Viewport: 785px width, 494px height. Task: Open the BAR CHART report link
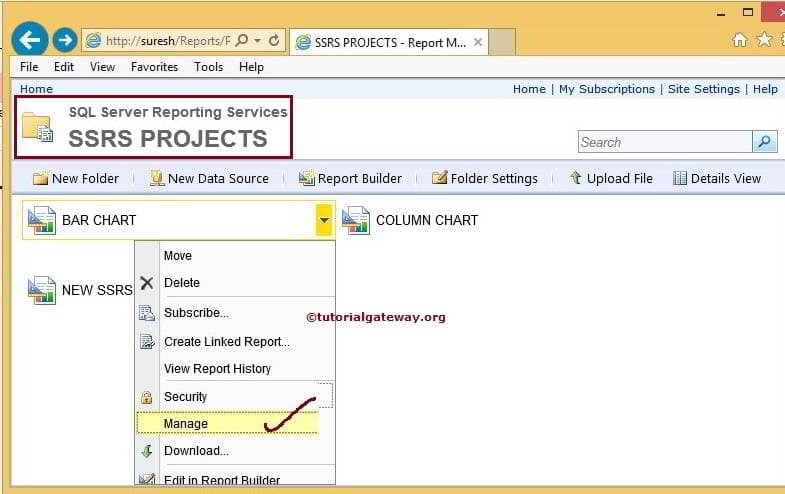(x=99, y=220)
